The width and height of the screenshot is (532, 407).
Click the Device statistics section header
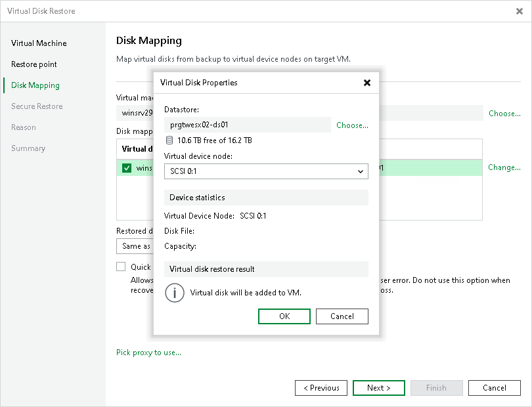(266, 198)
